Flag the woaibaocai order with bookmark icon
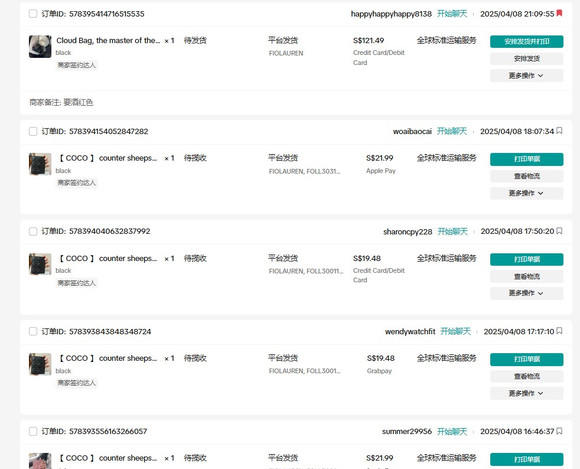The width and height of the screenshot is (580, 469). click(x=559, y=131)
